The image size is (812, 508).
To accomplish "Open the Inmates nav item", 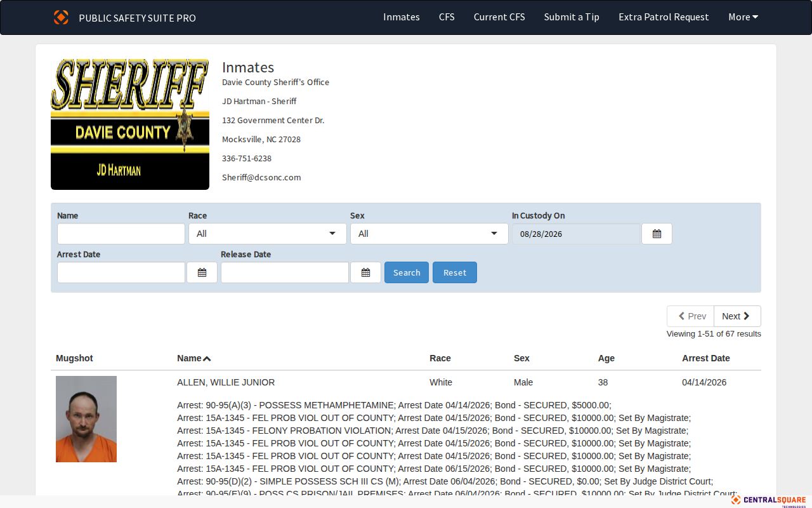I will point(402,17).
